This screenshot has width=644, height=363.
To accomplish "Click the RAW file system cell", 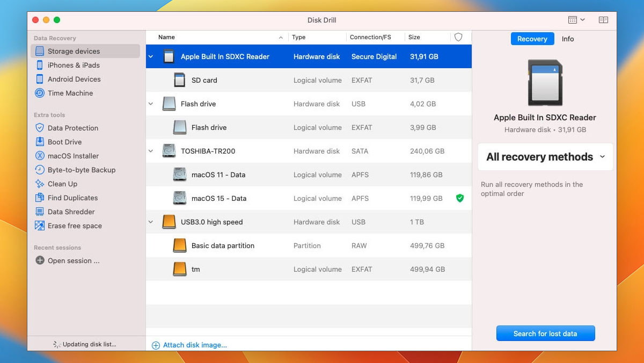I will 359,245.
